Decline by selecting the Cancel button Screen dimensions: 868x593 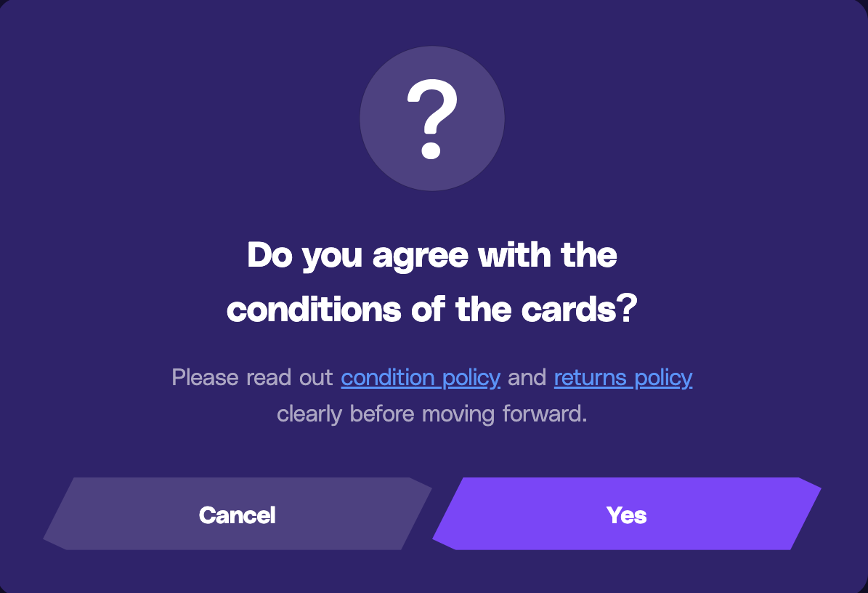coord(238,514)
